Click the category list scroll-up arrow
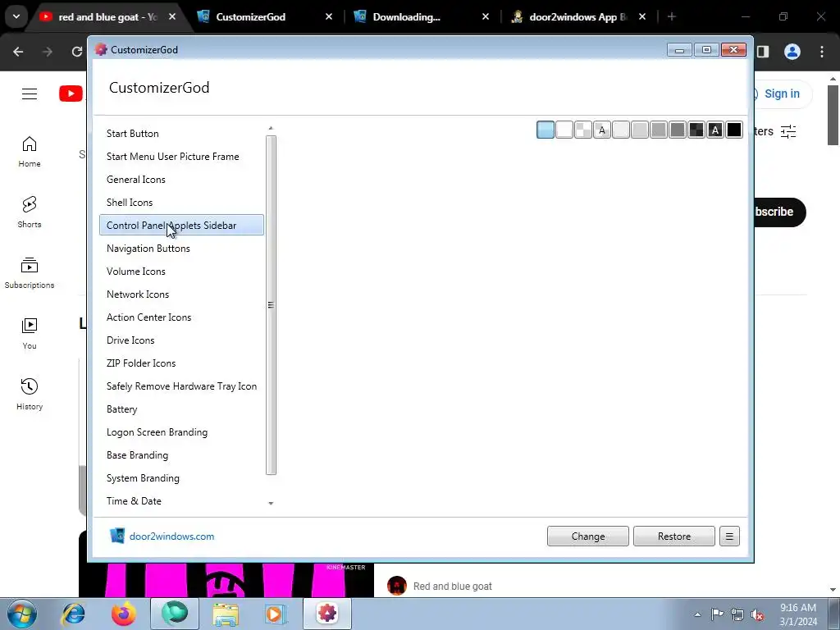 [x=271, y=128]
